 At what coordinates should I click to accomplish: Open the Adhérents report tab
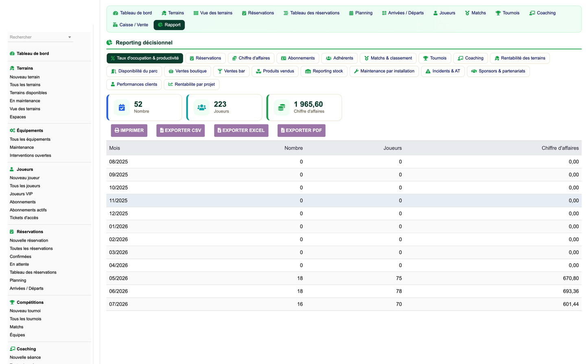(339, 58)
